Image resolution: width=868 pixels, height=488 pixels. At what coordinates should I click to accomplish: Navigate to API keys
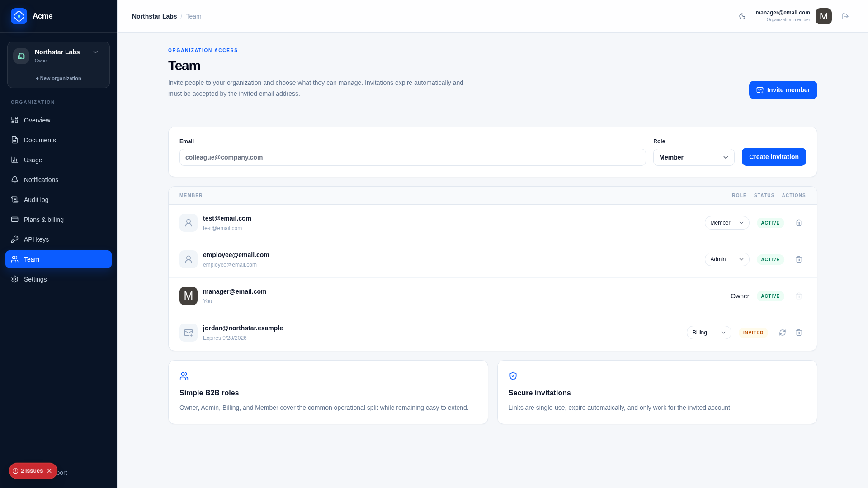(58, 239)
